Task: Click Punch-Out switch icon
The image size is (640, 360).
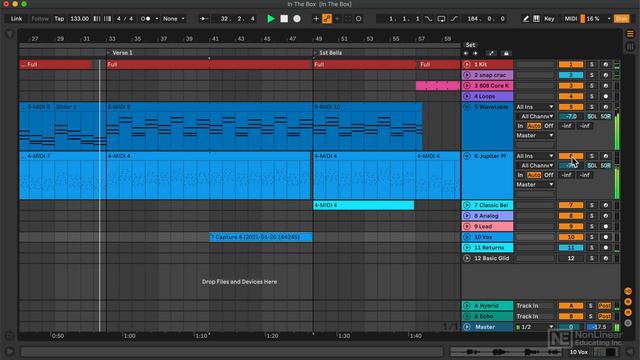Action: [454, 19]
